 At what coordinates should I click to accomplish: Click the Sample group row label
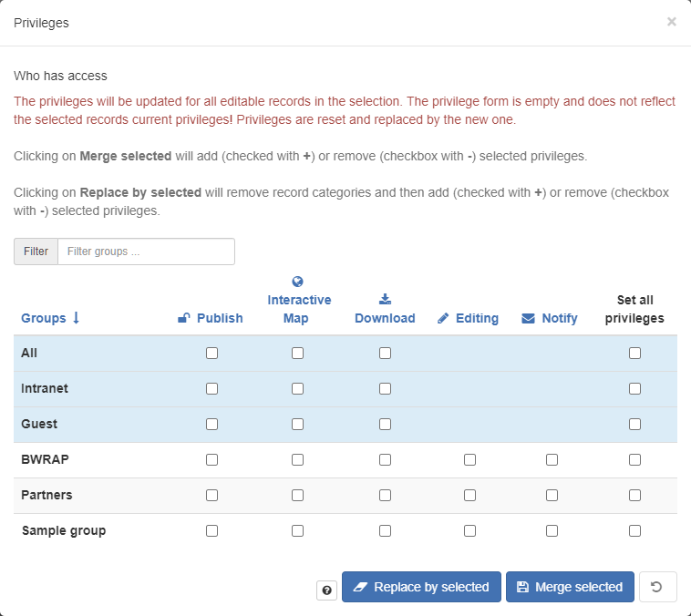pos(64,531)
